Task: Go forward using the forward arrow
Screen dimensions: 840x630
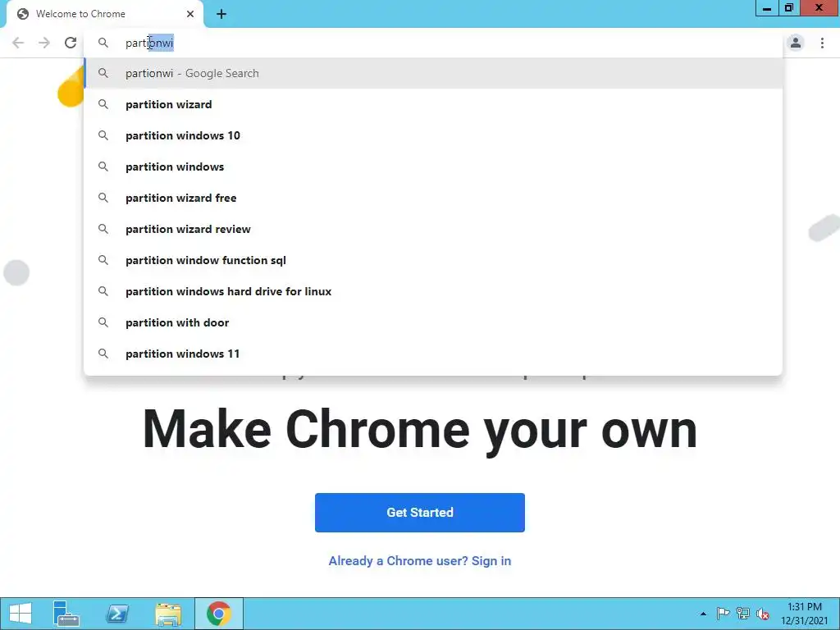Action: pos(44,43)
